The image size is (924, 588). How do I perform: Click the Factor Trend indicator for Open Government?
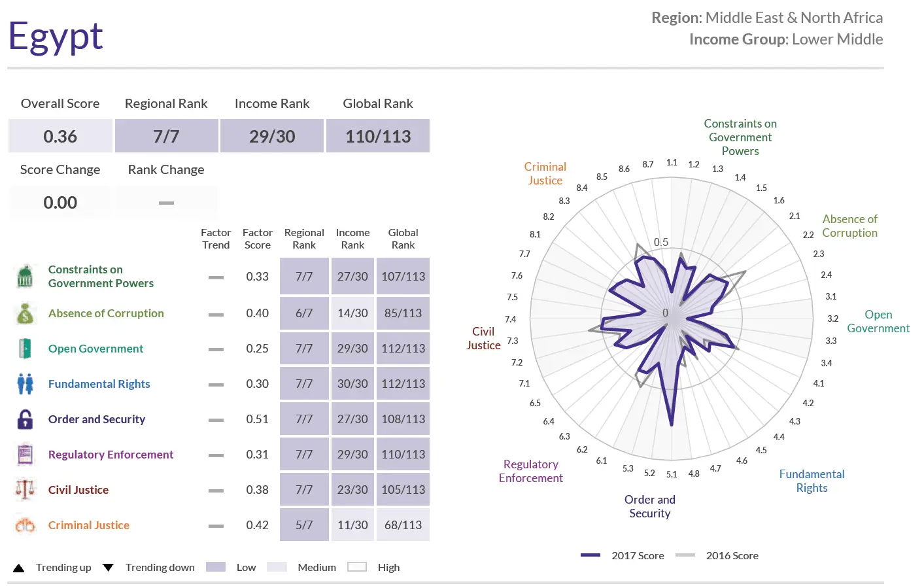pos(216,349)
